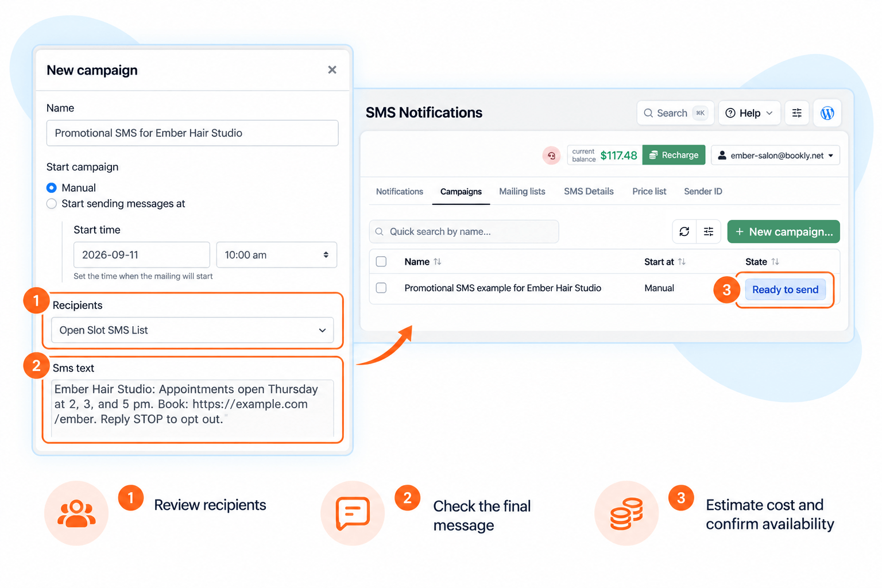This screenshot has width=882, height=588.
Task: Toggle the select-all checkbox in table header
Action: point(381,262)
